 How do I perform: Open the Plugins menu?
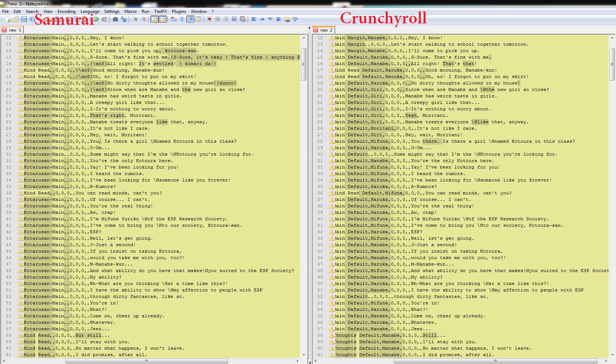pos(179,11)
